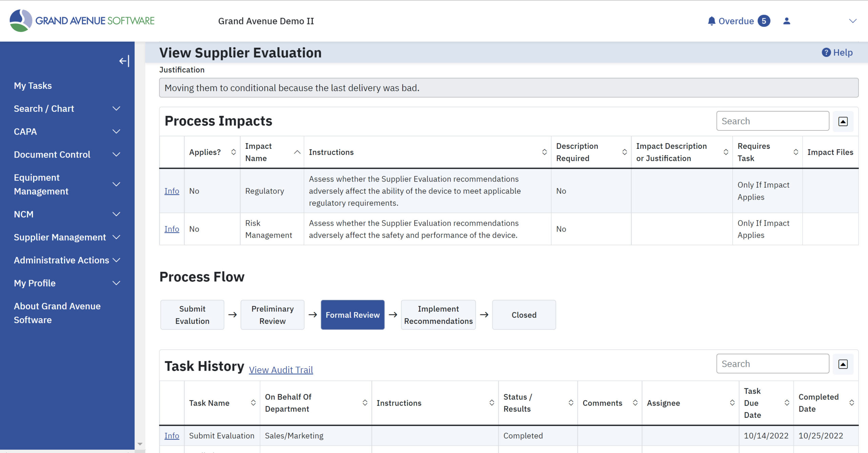The width and height of the screenshot is (868, 453).
Task: Sort by Impact Name column
Action: (x=297, y=152)
